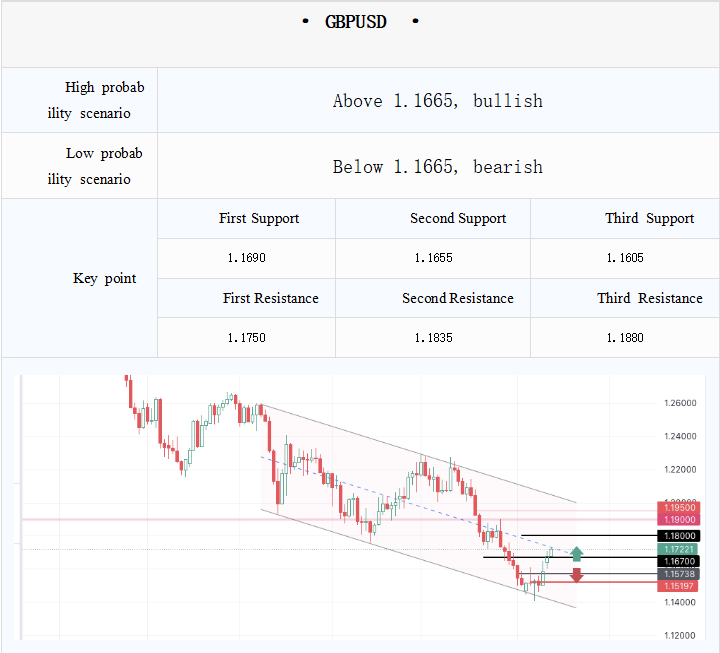
Task: Select first resistance value 1.1750
Action: 247,338
